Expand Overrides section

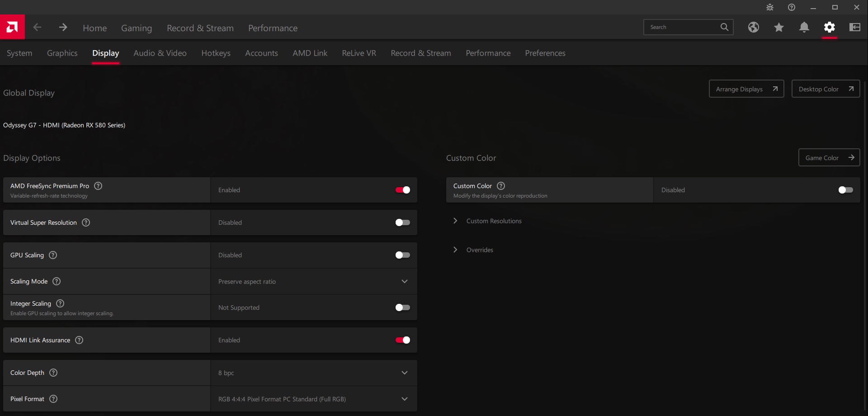tap(473, 250)
